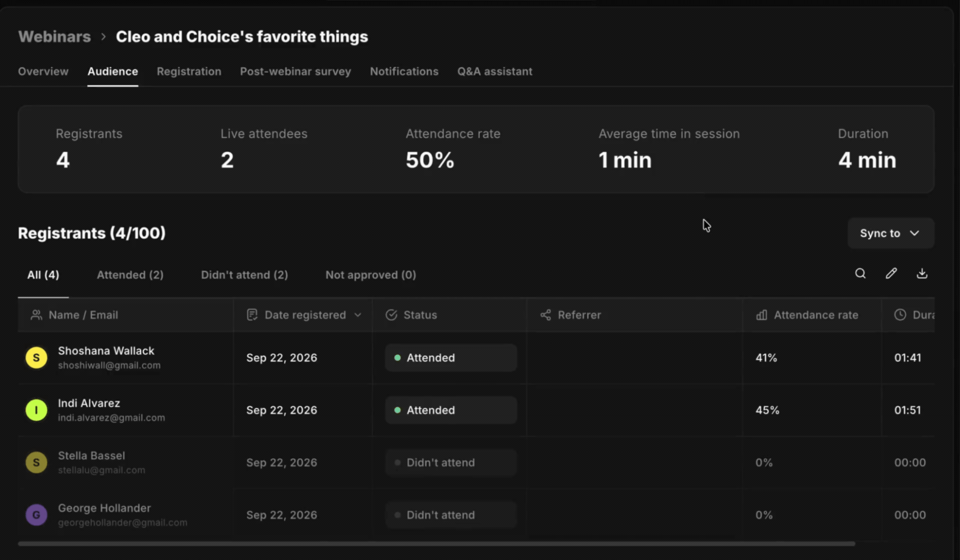The height and width of the screenshot is (560, 960).
Task: Open the search registrants magnifier icon
Action: [860, 274]
